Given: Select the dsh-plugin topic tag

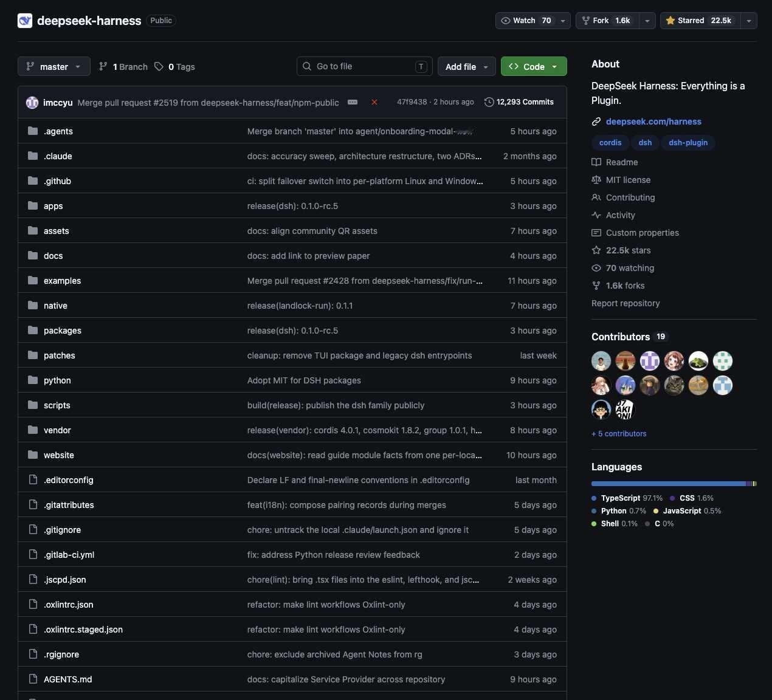Looking at the screenshot, I should [688, 143].
